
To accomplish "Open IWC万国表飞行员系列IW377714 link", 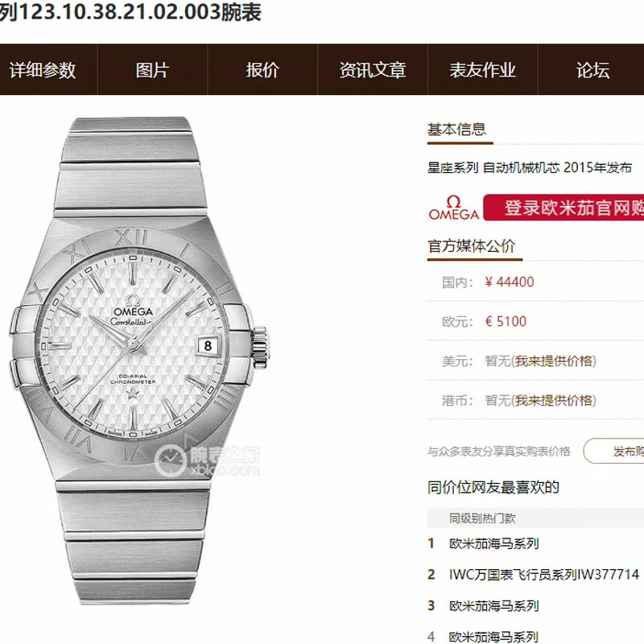I will [x=544, y=574].
